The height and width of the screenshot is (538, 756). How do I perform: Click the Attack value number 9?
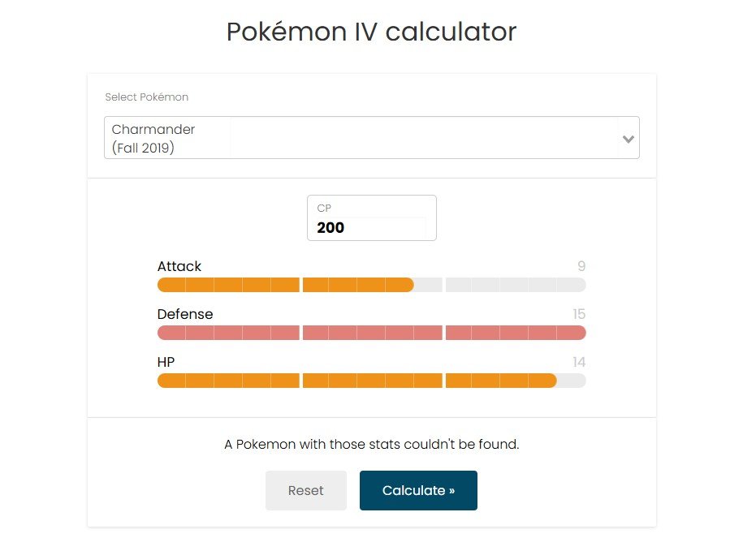point(581,266)
